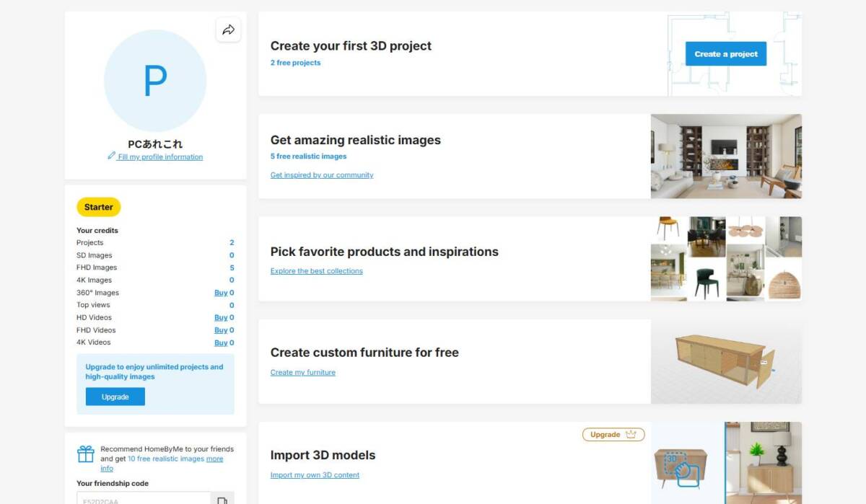Screen dimensions: 866x504
Task: Click the Create a project button
Action: 726,54
